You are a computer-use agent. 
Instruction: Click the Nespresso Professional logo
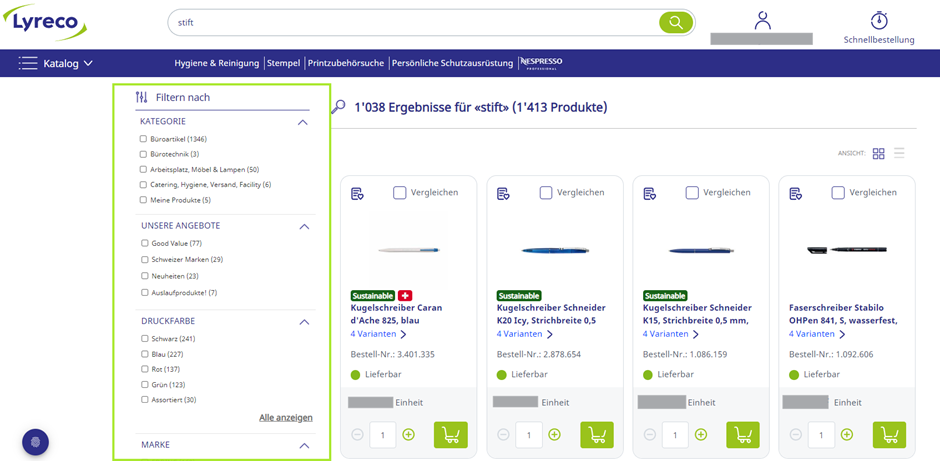point(541,63)
